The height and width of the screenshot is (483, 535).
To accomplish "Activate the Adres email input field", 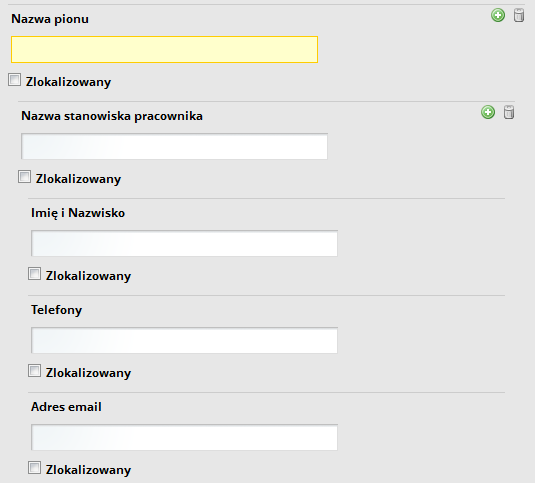I will [x=184, y=437].
